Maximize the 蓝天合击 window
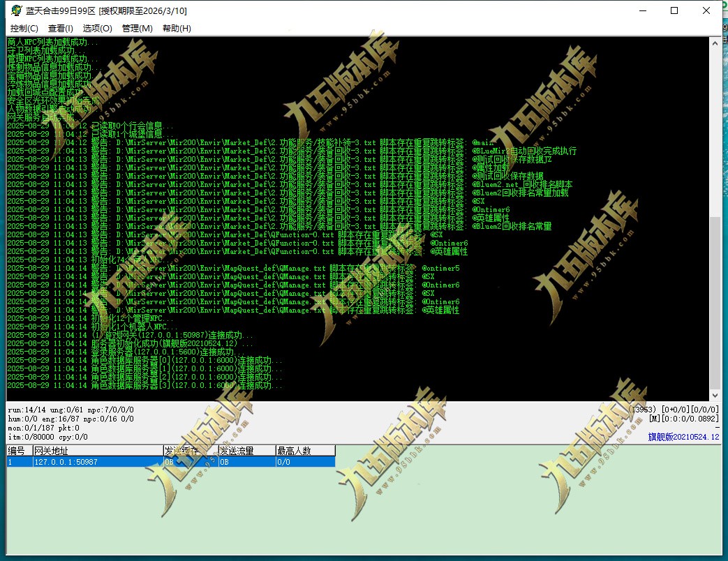The width and height of the screenshot is (728, 561). pyautogui.click(x=674, y=10)
